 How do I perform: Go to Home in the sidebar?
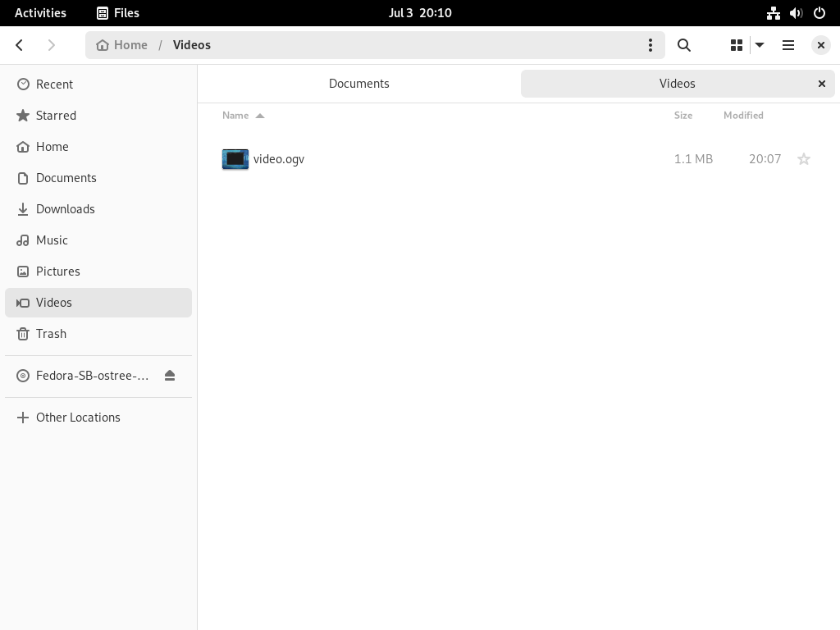tap(98, 146)
